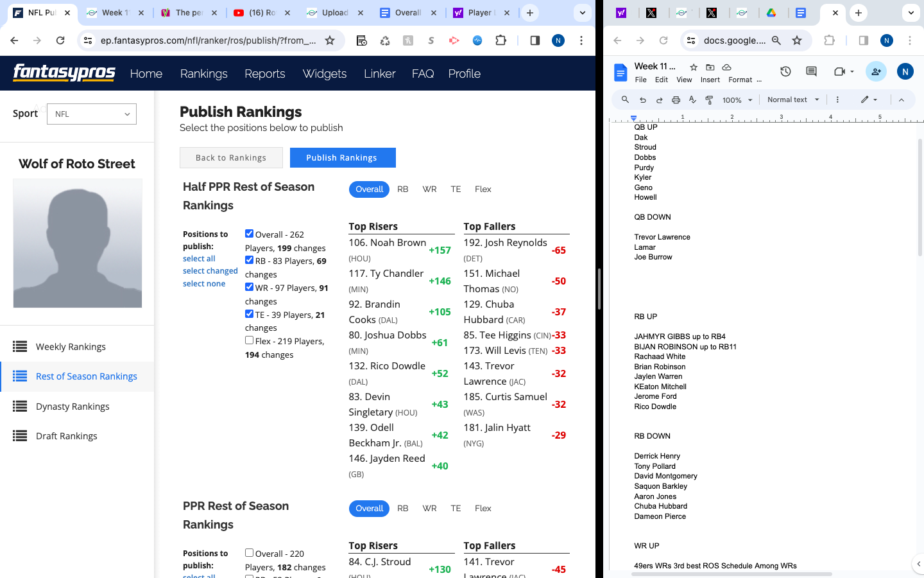Viewport: 924px width, 578px height.
Task: Open the comments panel in Google Docs
Action: tap(811, 72)
